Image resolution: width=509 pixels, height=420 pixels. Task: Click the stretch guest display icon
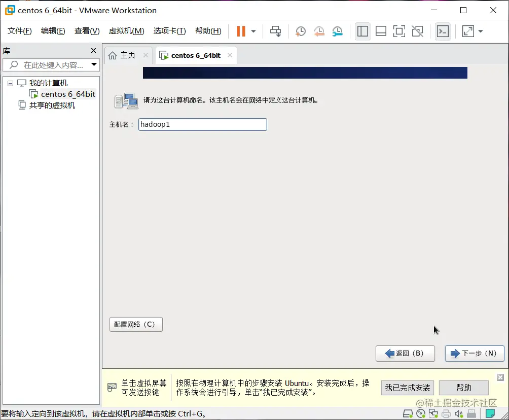pyautogui.click(x=468, y=31)
